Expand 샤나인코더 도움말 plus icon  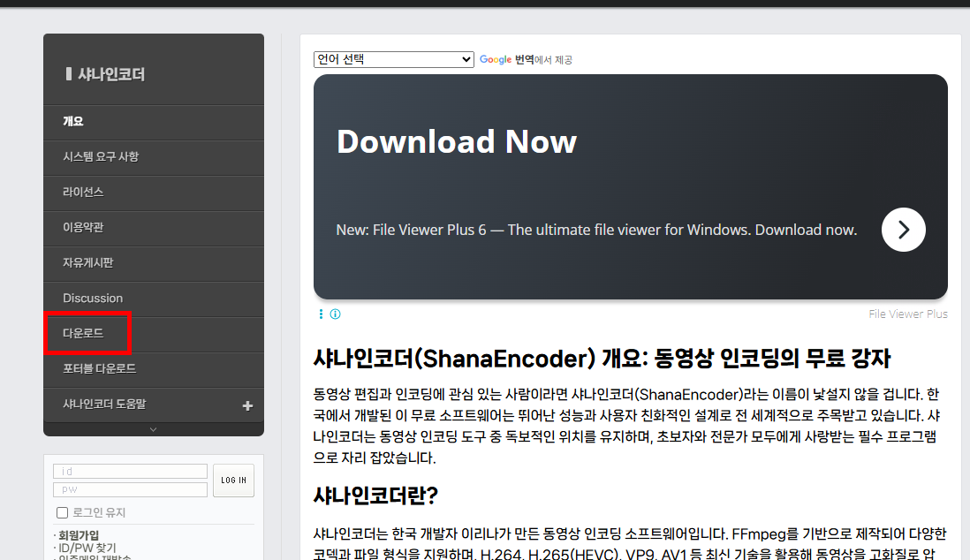247,406
